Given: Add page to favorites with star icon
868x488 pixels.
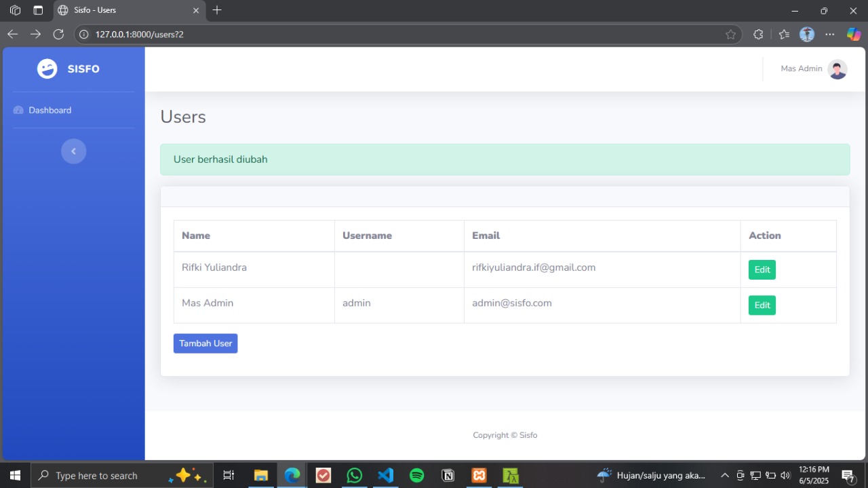Looking at the screenshot, I should (730, 35).
